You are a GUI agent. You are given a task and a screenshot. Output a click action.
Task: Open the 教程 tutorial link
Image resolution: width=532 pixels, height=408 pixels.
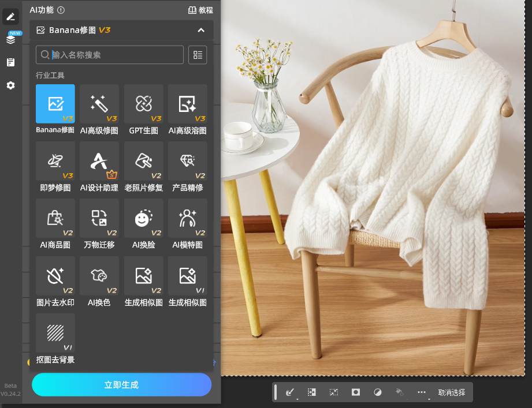200,10
